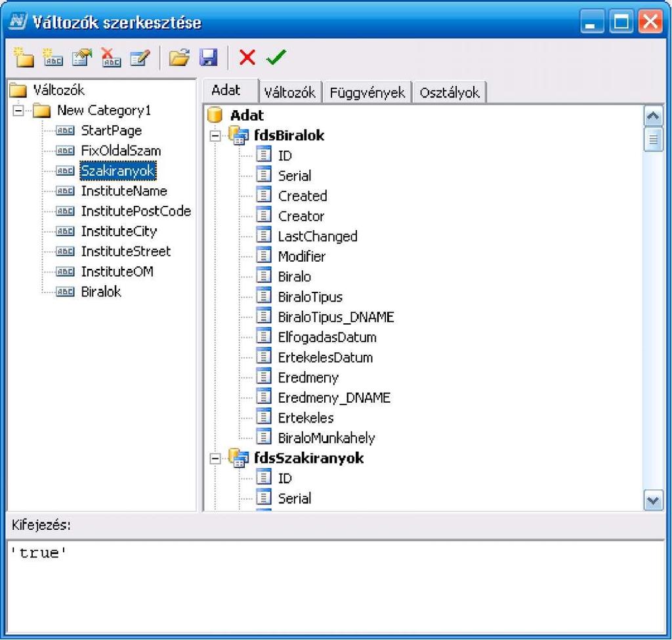
Task: Collapse the New Category1 node
Action: click(18, 111)
